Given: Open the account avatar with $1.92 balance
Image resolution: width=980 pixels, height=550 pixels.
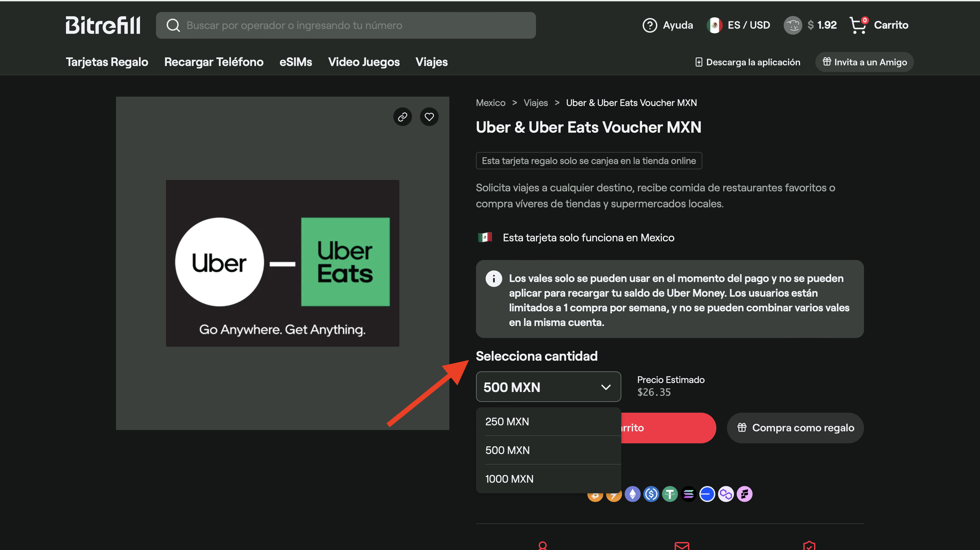Looking at the screenshot, I should [x=810, y=25].
